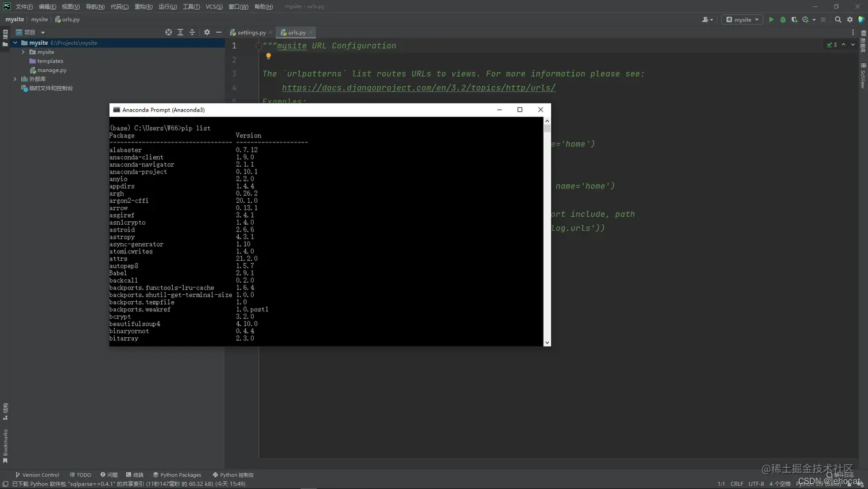Maximize the Anaconda Prompt window
Image resolution: width=868 pixels, height=489 pixels.
[520, 110]
